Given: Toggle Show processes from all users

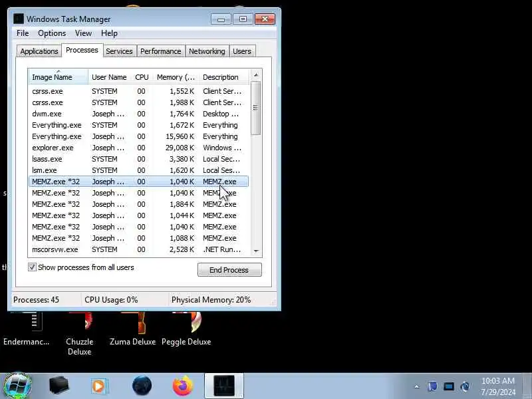Looking at the screenshot, I should pos(32,267).
